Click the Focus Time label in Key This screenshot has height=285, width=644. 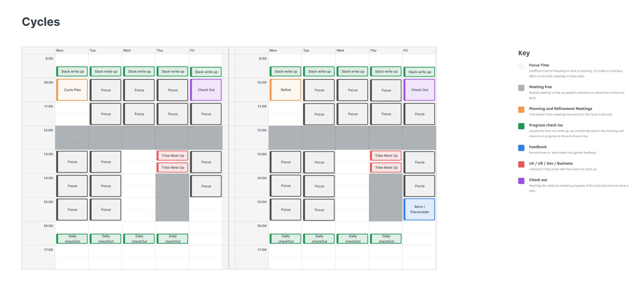[x=539, y=65]
